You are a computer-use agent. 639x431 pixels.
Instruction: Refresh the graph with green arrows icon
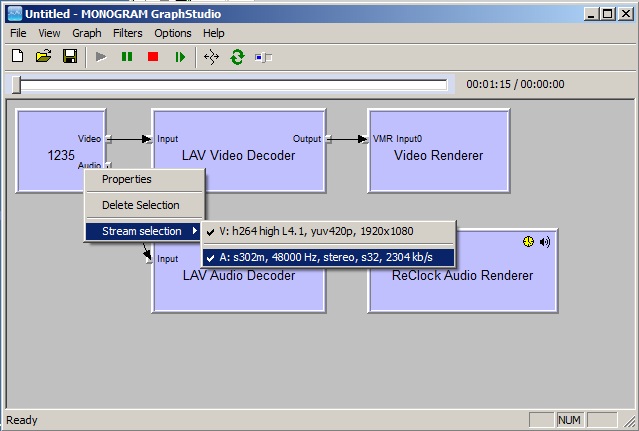(x=237, y=57)
